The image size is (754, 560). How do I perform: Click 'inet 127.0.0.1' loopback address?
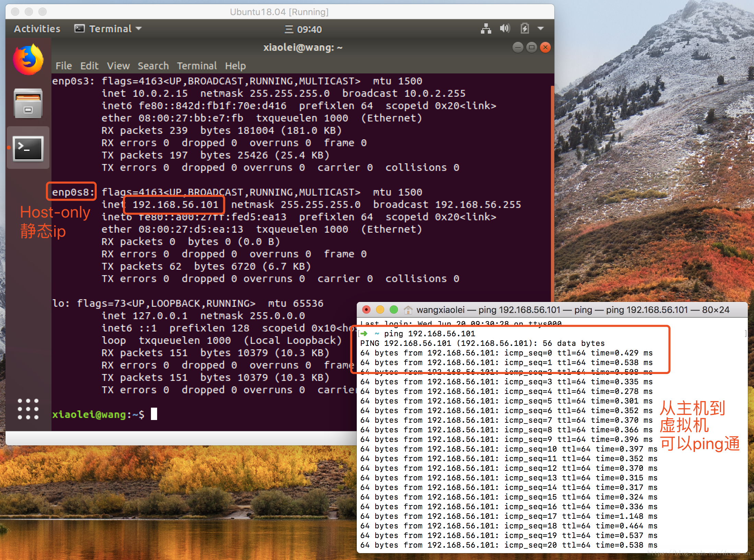point(145,316)
